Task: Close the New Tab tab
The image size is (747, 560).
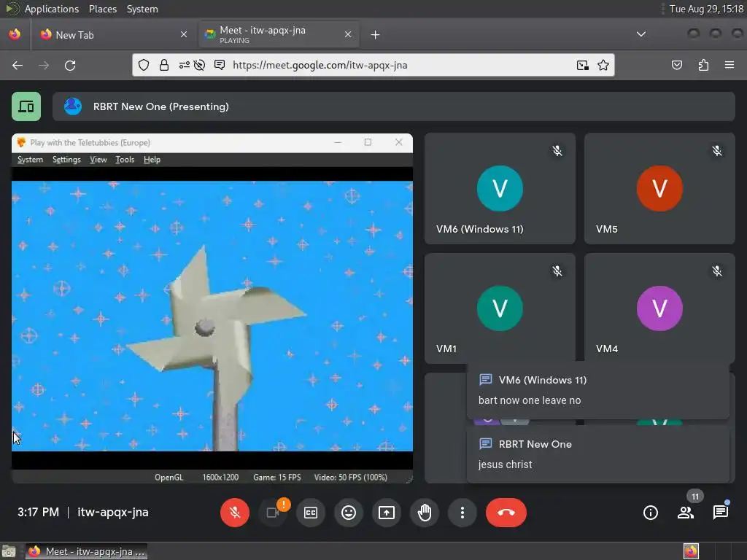Action: click(x=184, y=34)
